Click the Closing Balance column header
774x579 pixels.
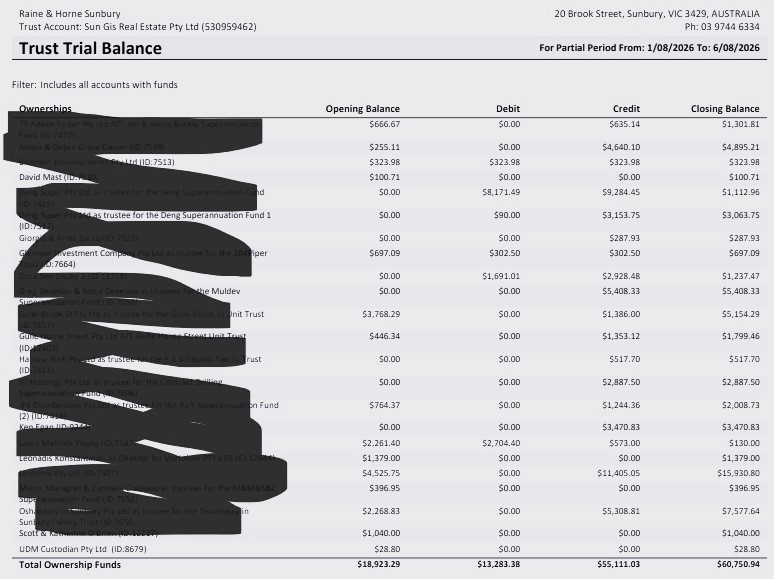click(725, 109)
